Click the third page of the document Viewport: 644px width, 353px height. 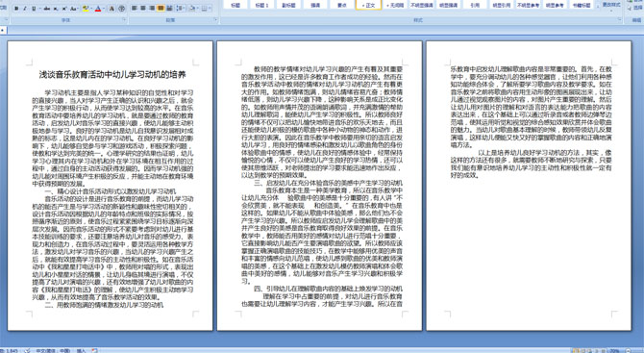(x=529, y=186)
